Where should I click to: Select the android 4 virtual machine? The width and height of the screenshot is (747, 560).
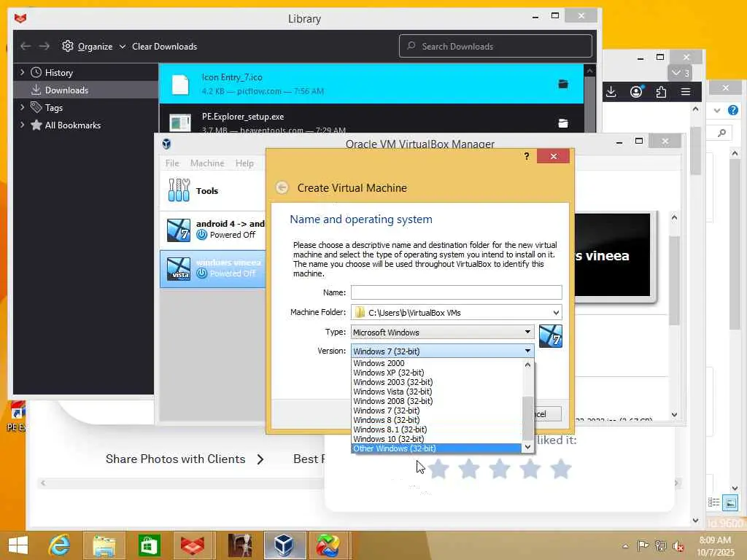[213, 230]
